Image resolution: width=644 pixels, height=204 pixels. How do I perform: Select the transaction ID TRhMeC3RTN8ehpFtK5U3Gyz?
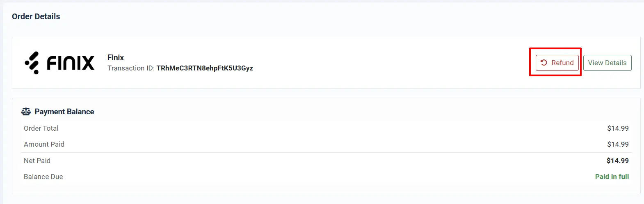(205, 68)
